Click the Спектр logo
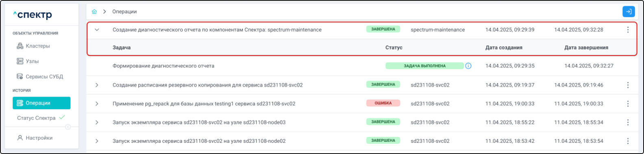644x154 pixels. (x=33, y=15)
